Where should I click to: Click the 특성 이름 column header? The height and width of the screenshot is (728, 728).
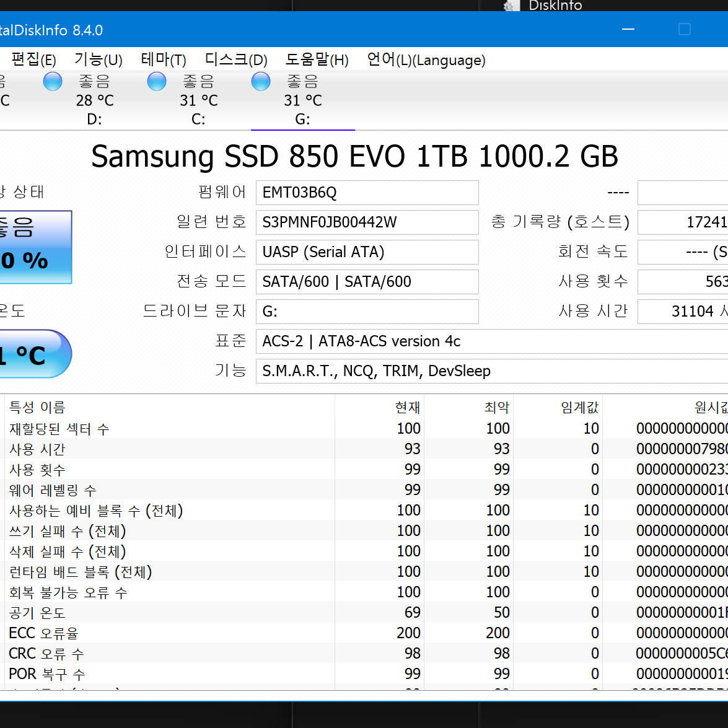tap(37, 407)
